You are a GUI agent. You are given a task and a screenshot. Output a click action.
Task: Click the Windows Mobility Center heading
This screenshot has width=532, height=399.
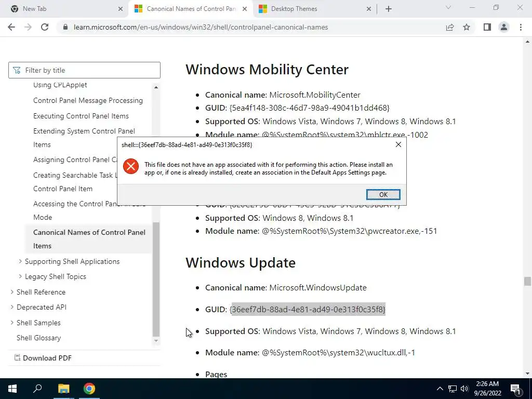pos(267,69)
